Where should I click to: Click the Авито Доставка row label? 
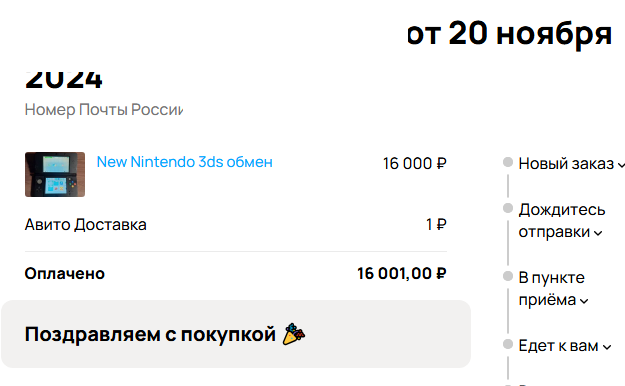(x=86, y=225)
